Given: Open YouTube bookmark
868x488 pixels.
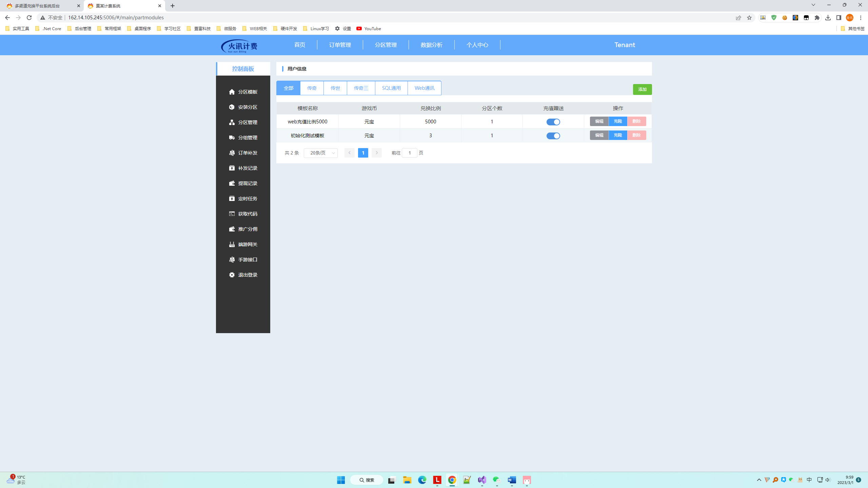Looking at the screenshot, I should [369, 28].
